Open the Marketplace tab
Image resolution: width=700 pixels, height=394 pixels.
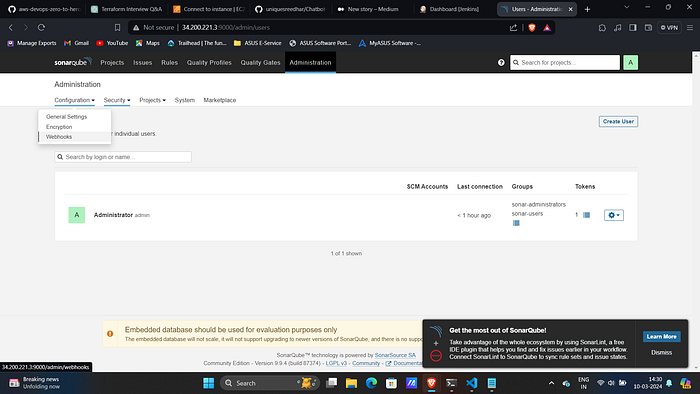pos(220,100)
